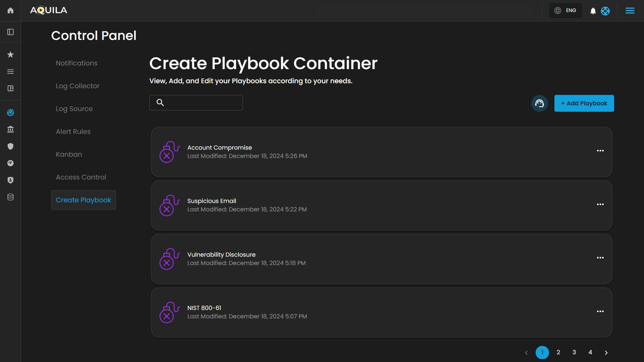Toggle the sidebar panel layout icon

(x=10, y=32)
